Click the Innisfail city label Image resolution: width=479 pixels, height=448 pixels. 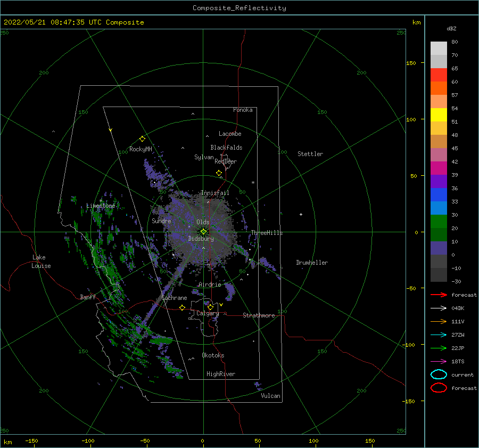215,193
